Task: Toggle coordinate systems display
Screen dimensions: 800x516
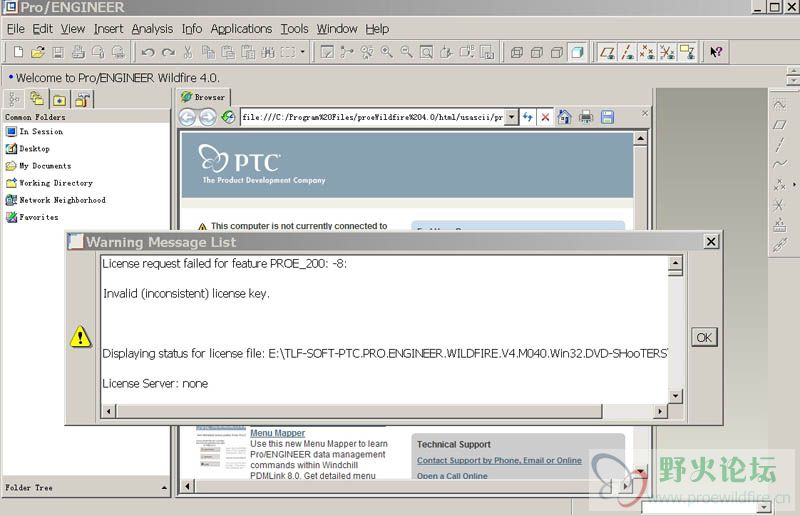Action: [x=667, y=52]
